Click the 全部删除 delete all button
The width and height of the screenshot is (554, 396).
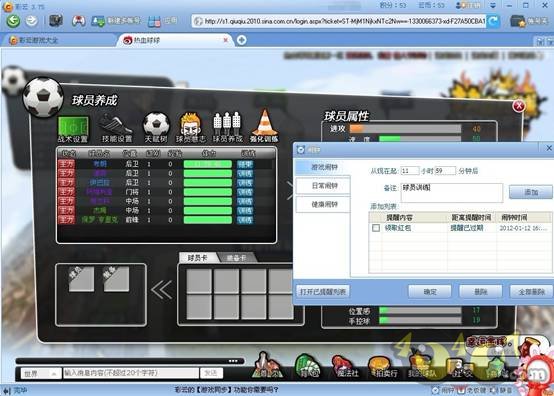click(x=531, y=292)
